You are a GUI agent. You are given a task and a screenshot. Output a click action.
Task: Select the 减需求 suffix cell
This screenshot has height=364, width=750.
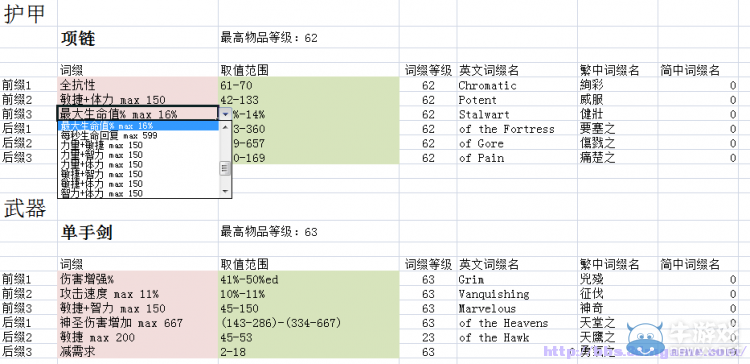[x=138, y=352]
